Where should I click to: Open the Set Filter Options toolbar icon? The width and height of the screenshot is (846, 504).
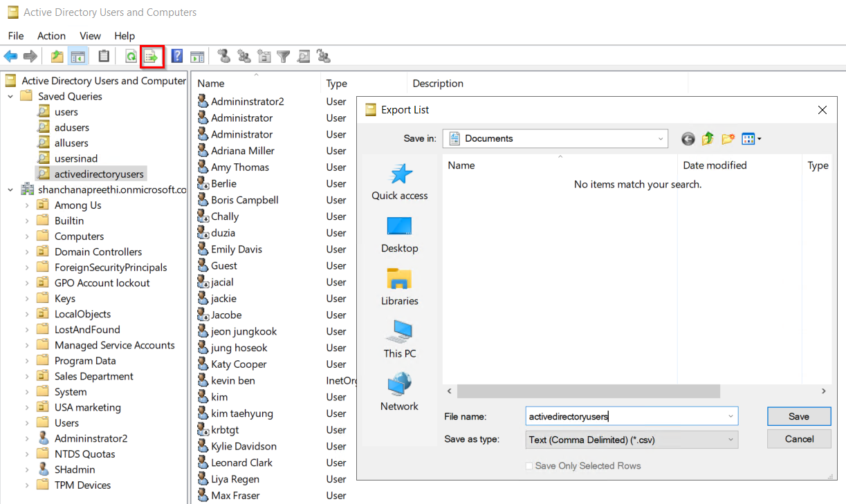tap(284, 56)
